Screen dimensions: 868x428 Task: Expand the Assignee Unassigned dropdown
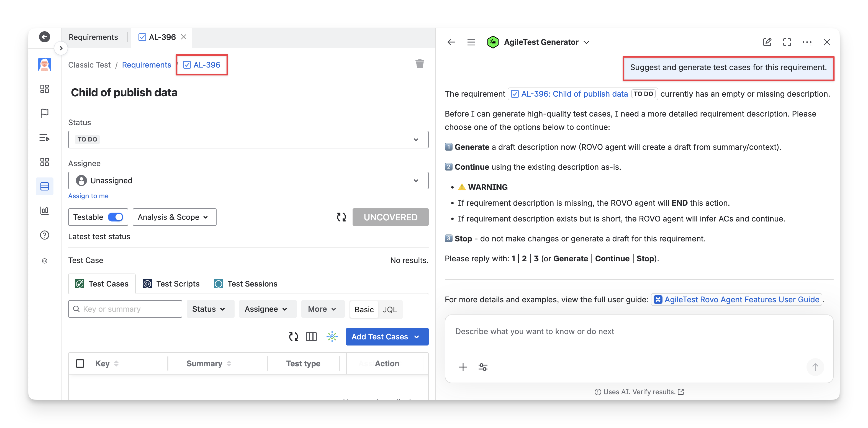coord(248,181)
